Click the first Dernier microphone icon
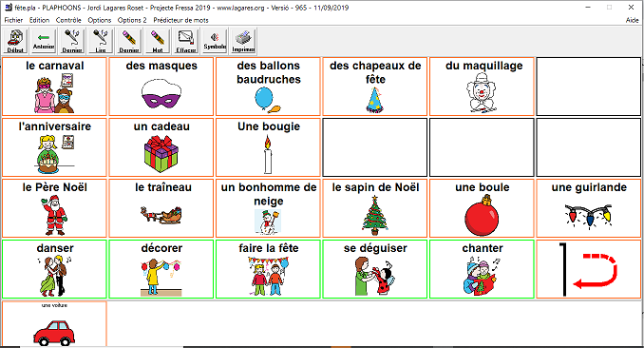This screenshot has height=348, width=644. click(x=72, y=41)
